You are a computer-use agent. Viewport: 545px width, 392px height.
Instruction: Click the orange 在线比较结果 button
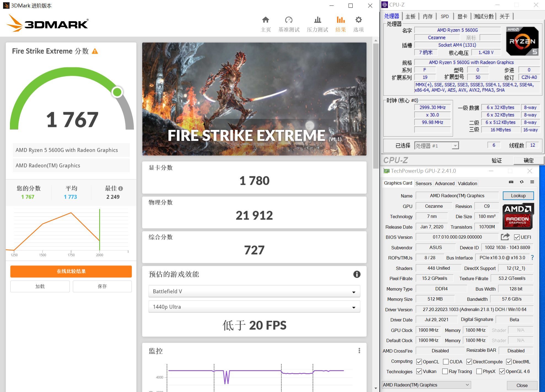tap(71, 271)
